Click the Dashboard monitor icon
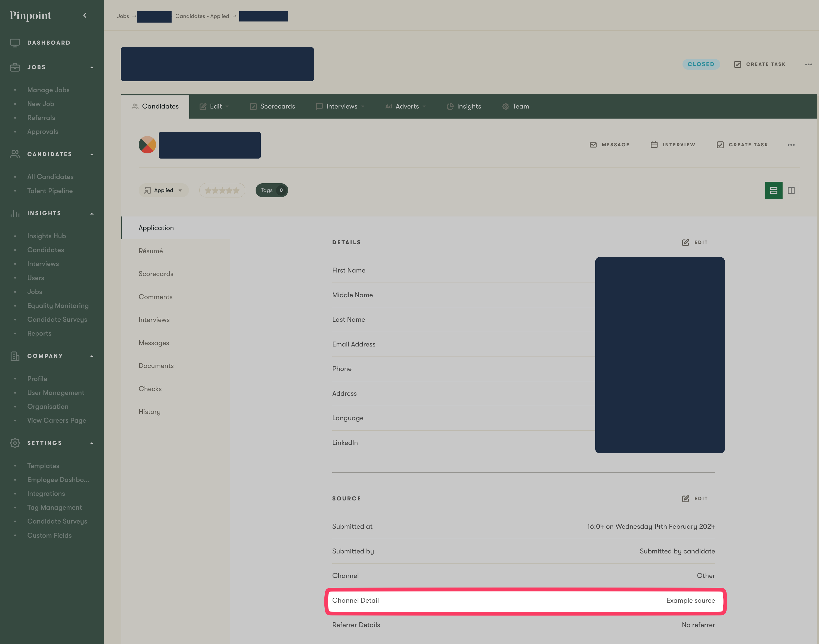819x644 pixels. click(15, 43)
